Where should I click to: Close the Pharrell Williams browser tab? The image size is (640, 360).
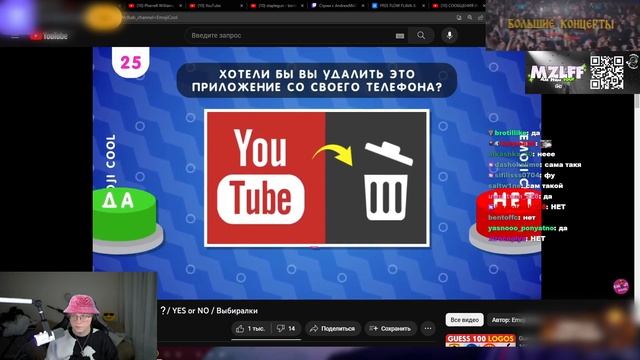click(180, 6)
